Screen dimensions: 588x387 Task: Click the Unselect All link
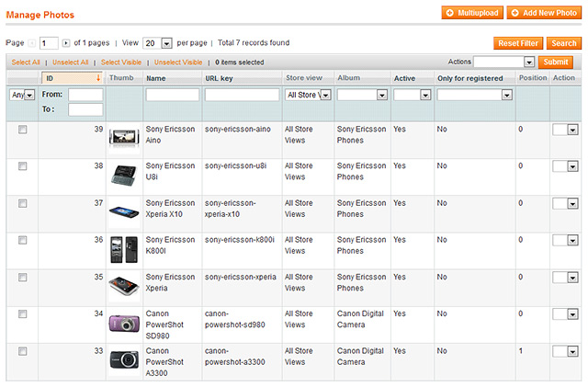tap(70, 63)
